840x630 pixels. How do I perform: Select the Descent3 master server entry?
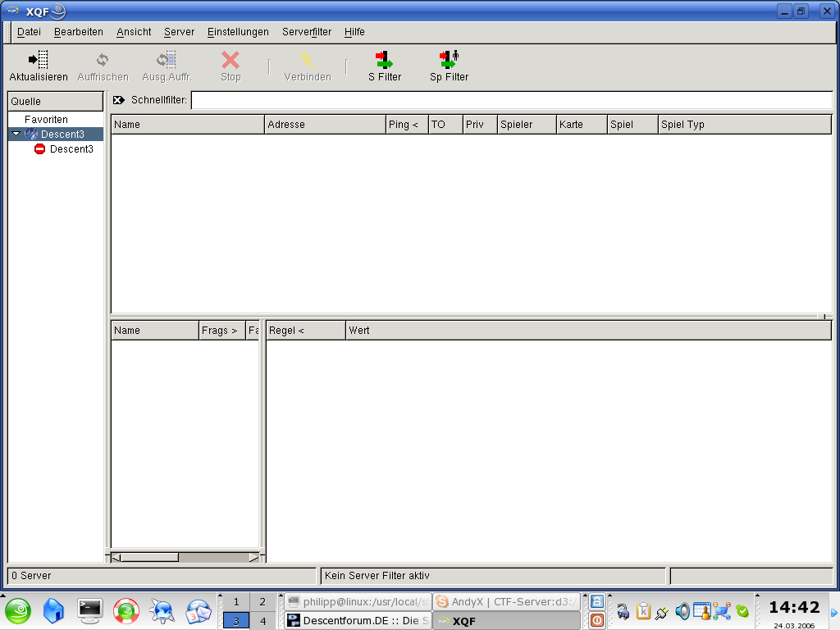pyautogui.click(x=71, y=149)
